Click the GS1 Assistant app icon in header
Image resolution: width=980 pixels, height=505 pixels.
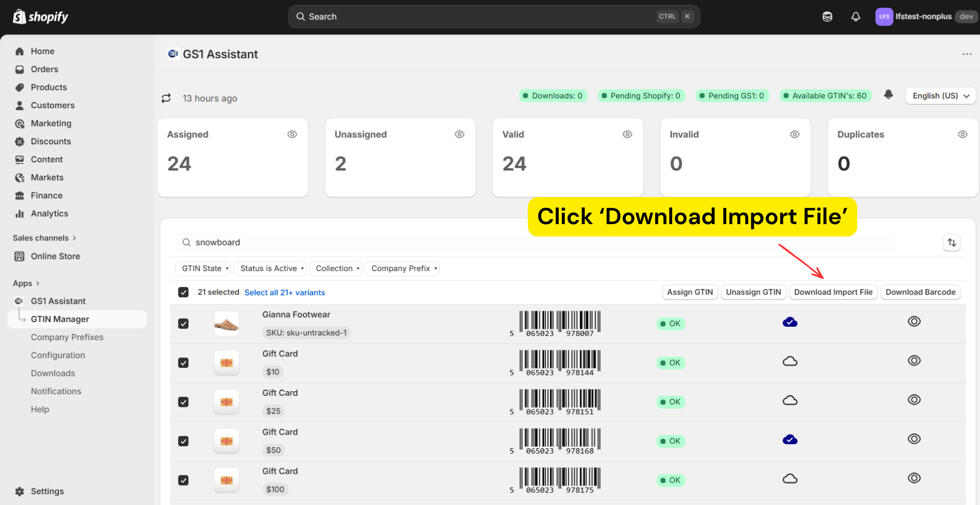click(173, 54)
